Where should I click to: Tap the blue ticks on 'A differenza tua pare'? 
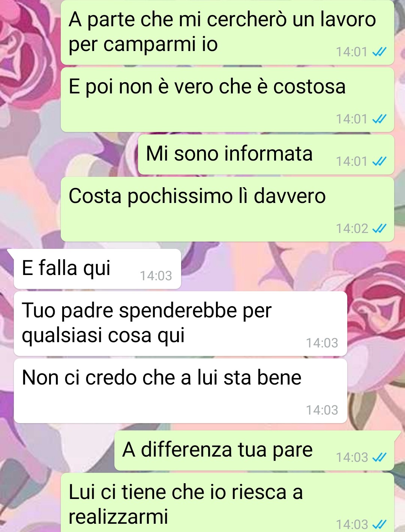tap(379, 457)
